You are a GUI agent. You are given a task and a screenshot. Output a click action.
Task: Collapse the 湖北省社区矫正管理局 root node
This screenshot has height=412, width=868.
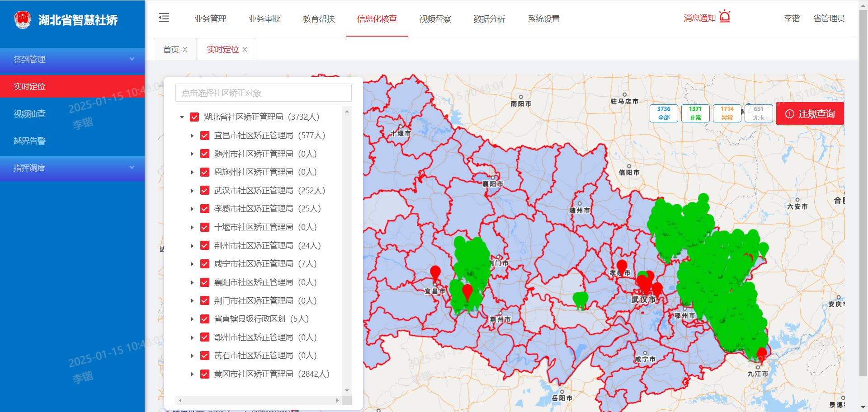(182, 117)
